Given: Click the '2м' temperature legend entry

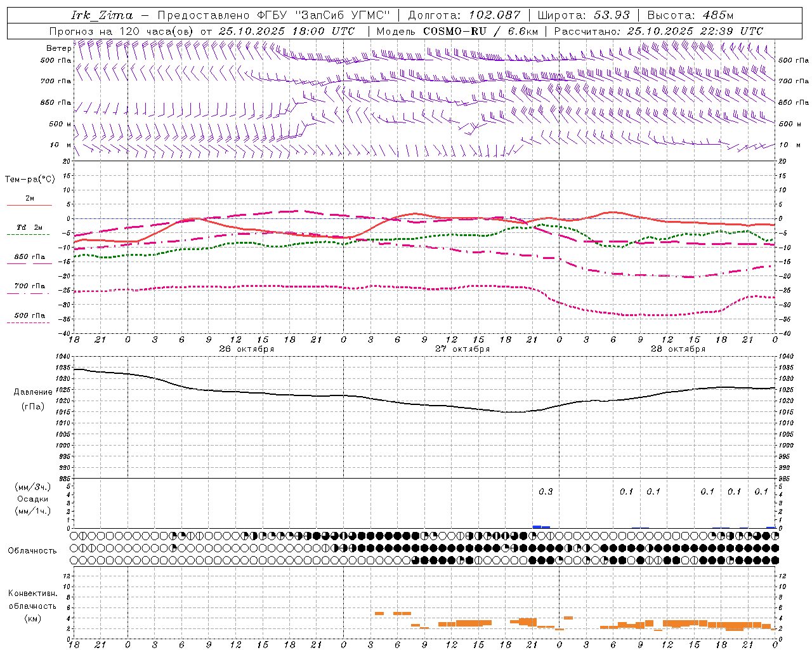Looking at the screenshot, I should click(30, 199).
